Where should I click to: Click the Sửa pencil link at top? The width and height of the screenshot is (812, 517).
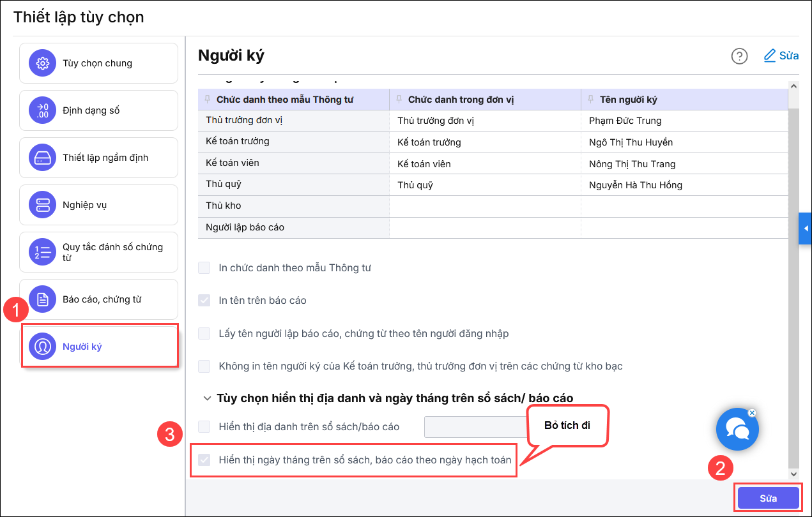781,56
